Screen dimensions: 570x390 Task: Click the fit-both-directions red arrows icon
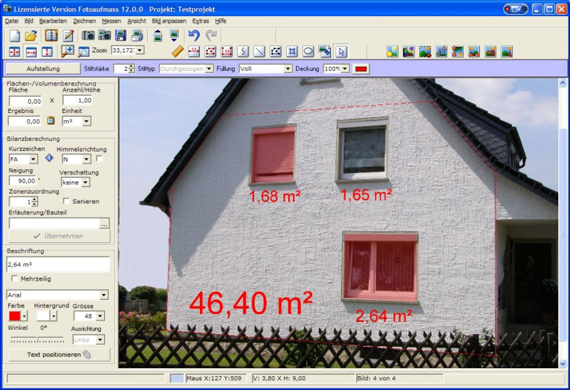pyautogui.click(x=14, y=52)
